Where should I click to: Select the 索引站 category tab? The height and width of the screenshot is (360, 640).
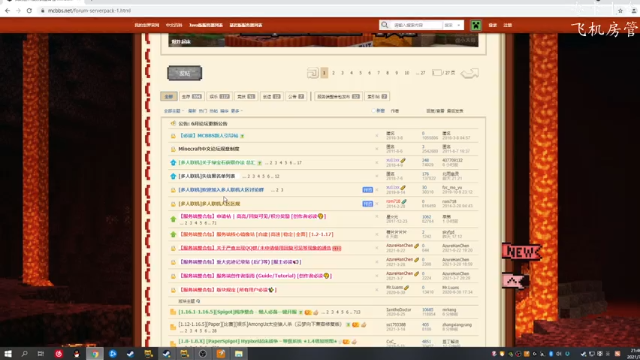coord(377,96)
